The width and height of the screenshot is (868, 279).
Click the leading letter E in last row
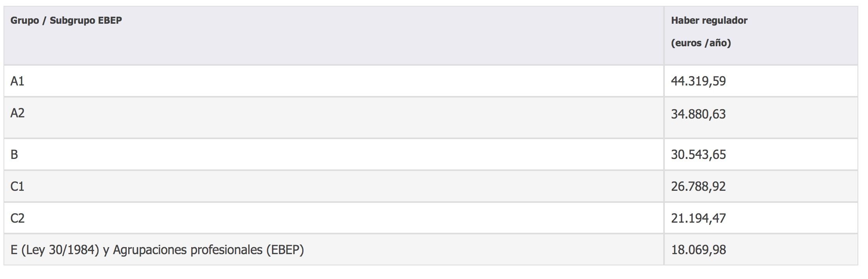tap(14, 250)
